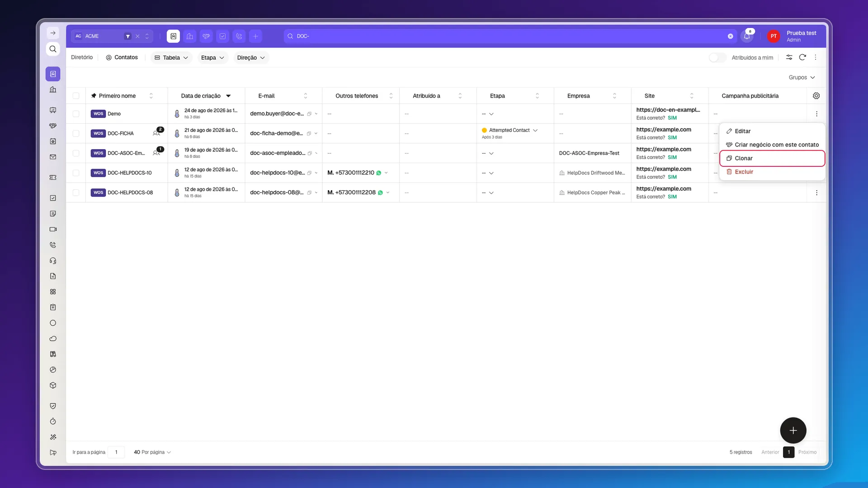
Task: Expand sidebar with the arrow icon
Action: point(53,33)
